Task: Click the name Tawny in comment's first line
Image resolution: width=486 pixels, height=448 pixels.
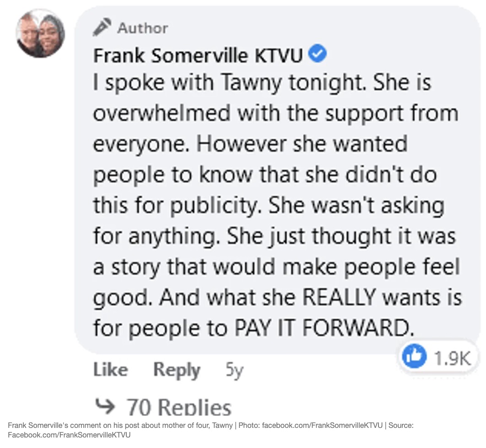Action: 249,83
